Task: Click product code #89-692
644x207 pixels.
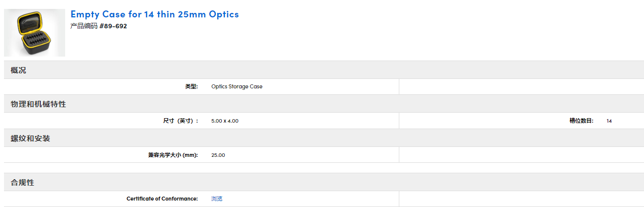Action: (113, 26)
